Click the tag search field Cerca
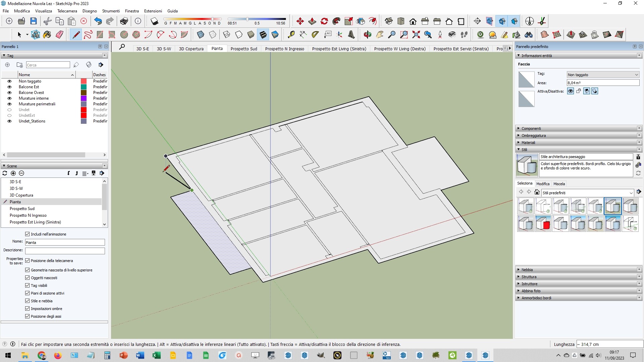Screen dimensions: 644x362 click(48, 65)
